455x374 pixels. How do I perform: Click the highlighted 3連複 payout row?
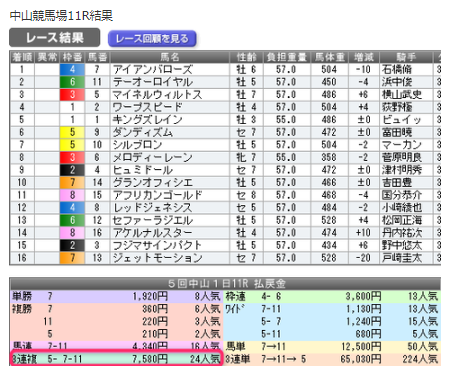(116, 359)
